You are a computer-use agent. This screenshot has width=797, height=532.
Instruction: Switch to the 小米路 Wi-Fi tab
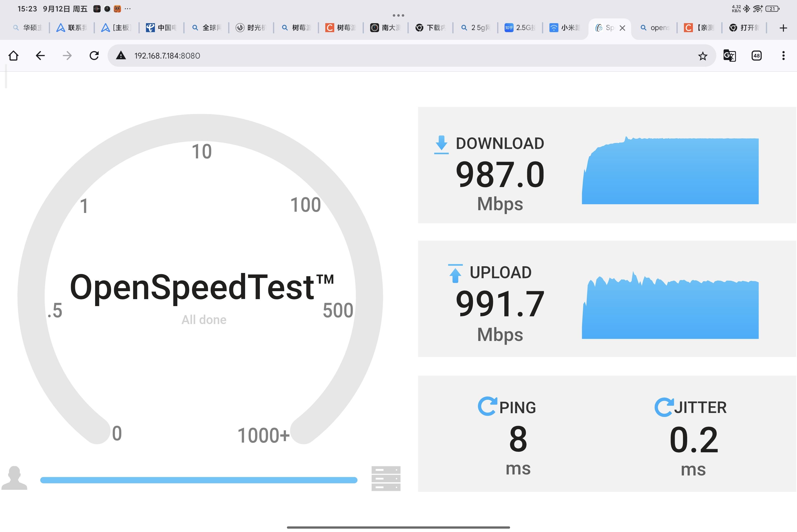(x=565, y=28)
